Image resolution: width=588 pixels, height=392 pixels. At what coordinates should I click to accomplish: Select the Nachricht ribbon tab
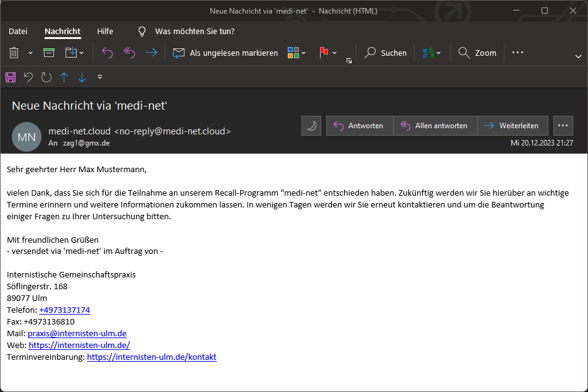coord(63,32)
